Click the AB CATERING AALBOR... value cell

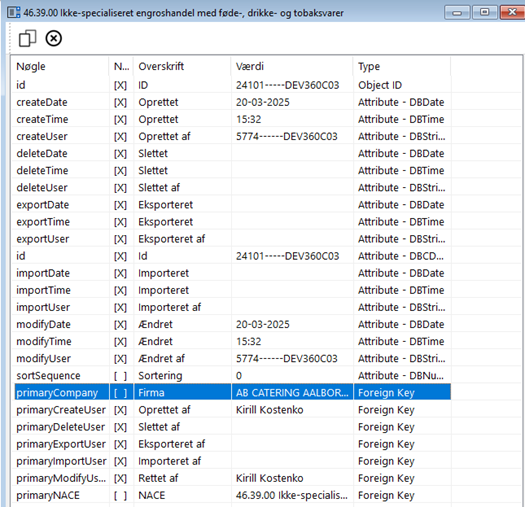click(292, 393)
